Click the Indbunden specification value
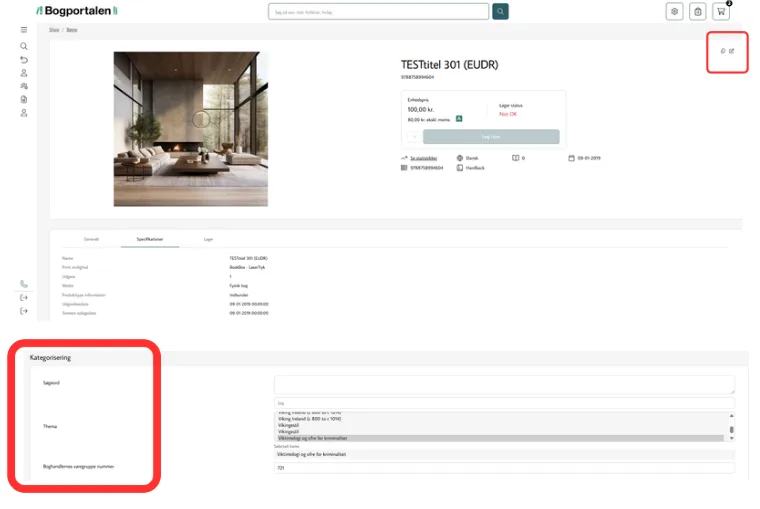 click(239, 295)
